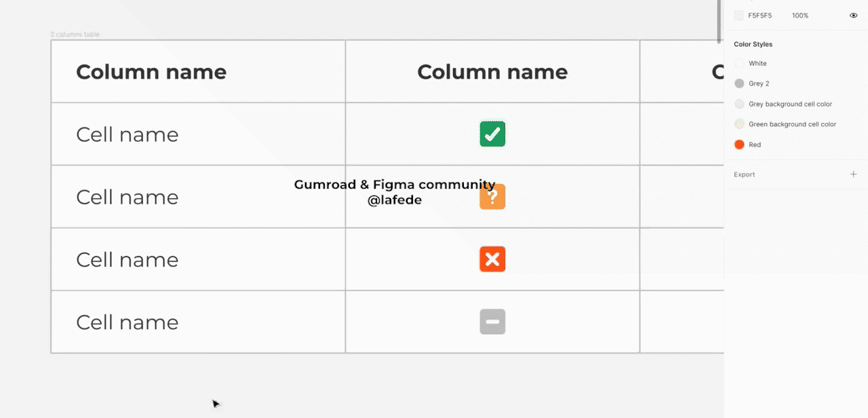
Task: Click the green checkmark icon in table
Action: point(492,134)
